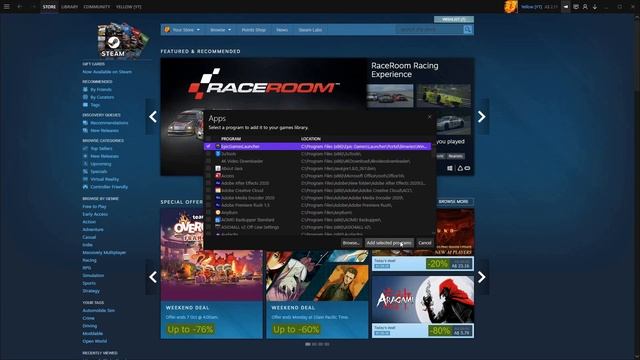Open the Open World tag
640x360 pixels.
(x=95, y=341)
